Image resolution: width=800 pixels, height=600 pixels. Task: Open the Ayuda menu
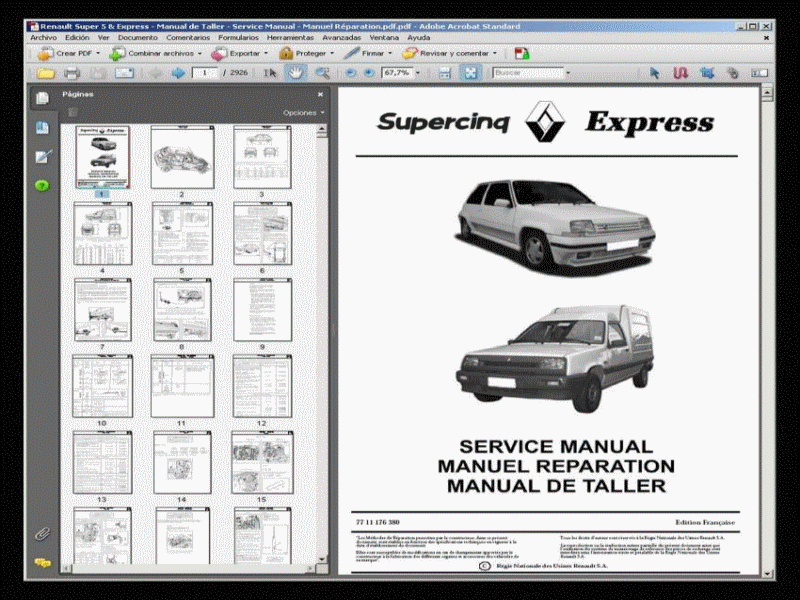point(418,38)
